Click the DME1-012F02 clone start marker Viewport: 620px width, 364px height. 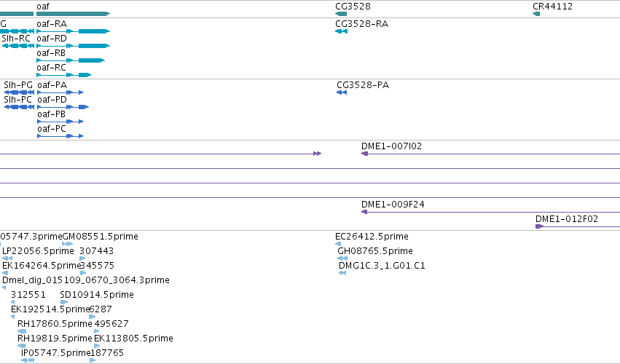pos(539,226)
